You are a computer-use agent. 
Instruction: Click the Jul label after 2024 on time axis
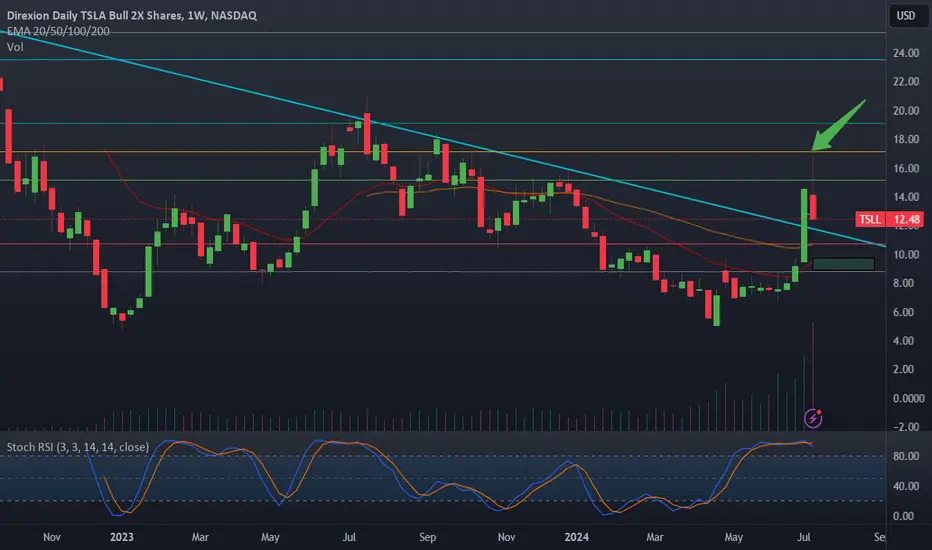(x=804, y=537)
